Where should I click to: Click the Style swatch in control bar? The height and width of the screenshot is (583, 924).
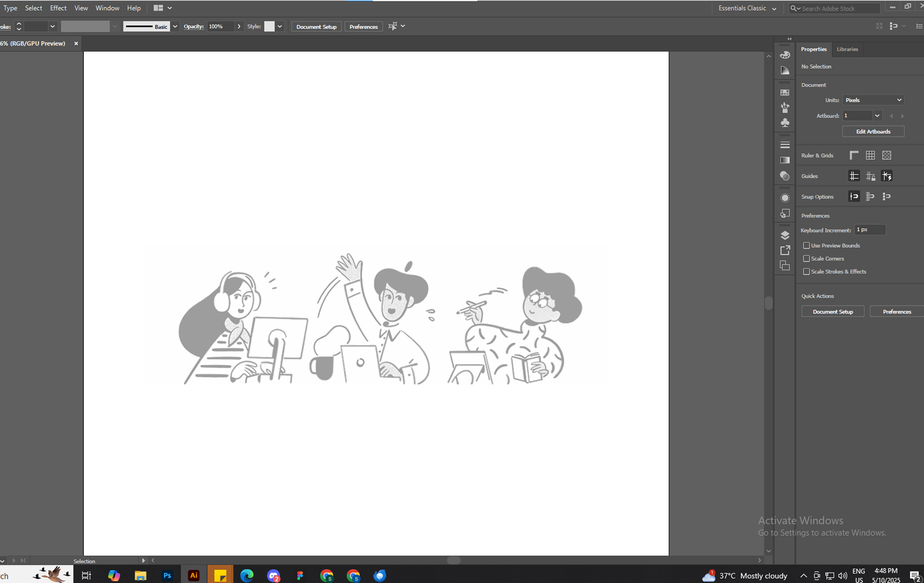(x=270, y=26)
